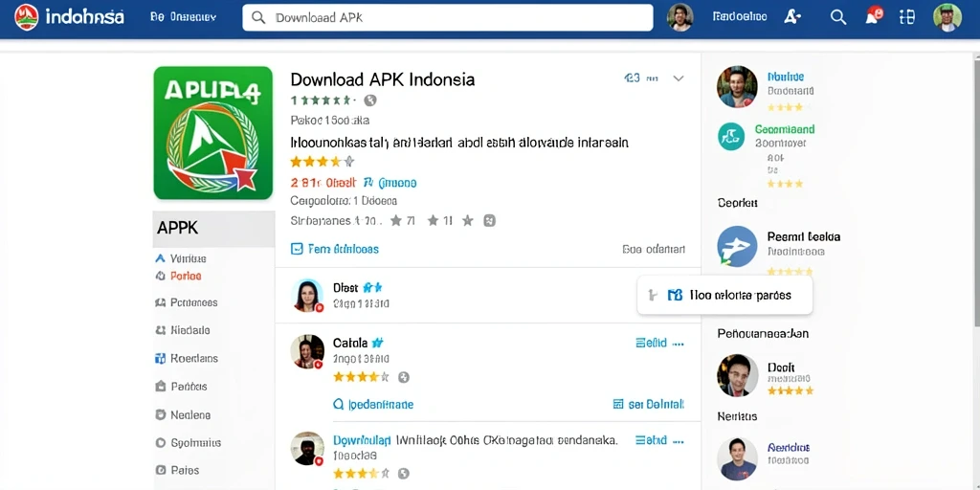Open Padtas in the sidebar
Image resolution: width=980 pixels, height=490 pixels.
coord(181,387)
